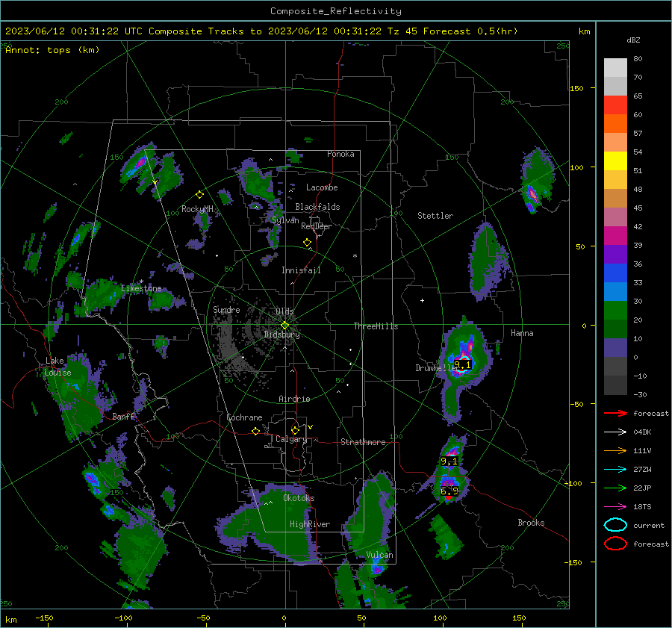The width and height of the screenshot is (672, 628).
Task: Click the Okotoks city label
Action: 299,498
